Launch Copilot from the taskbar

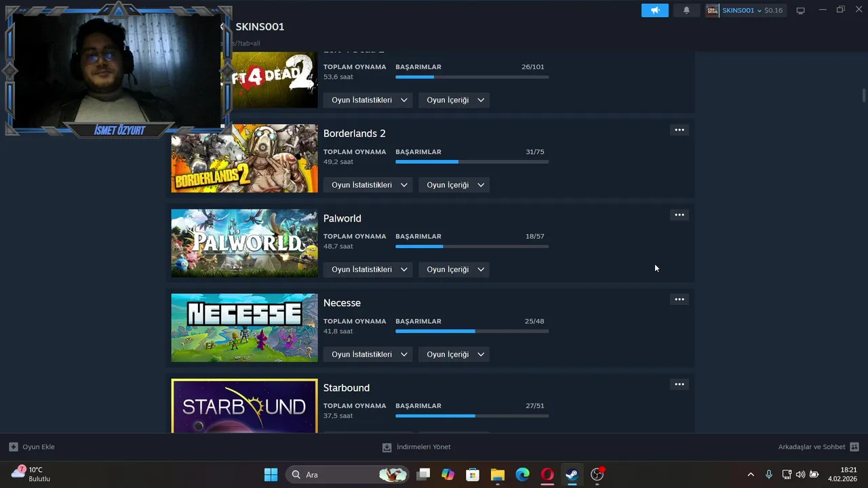[448, 474]
